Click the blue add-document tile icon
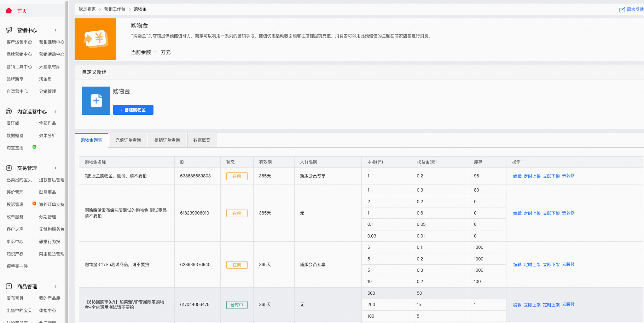This screenshot has width=644, height=323. 96,101
